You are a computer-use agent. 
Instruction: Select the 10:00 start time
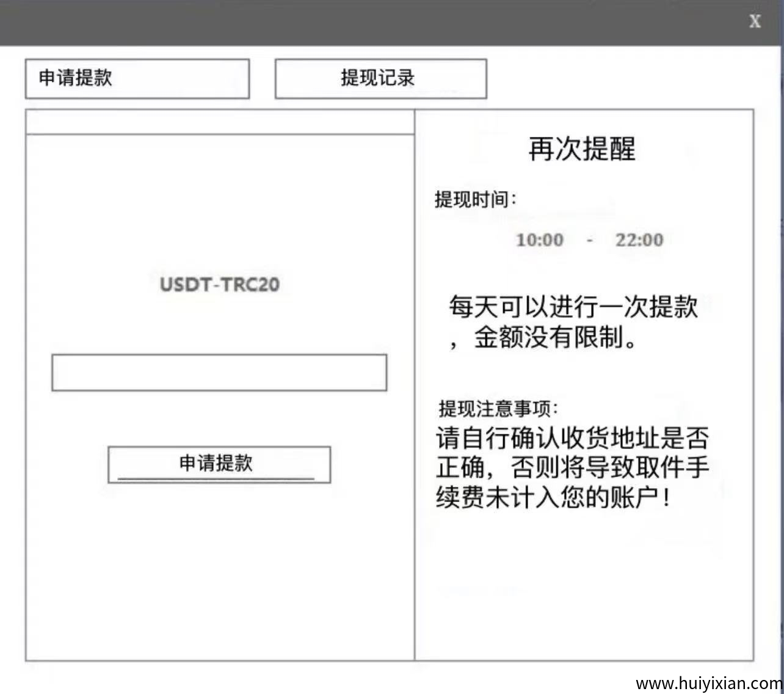539,240
